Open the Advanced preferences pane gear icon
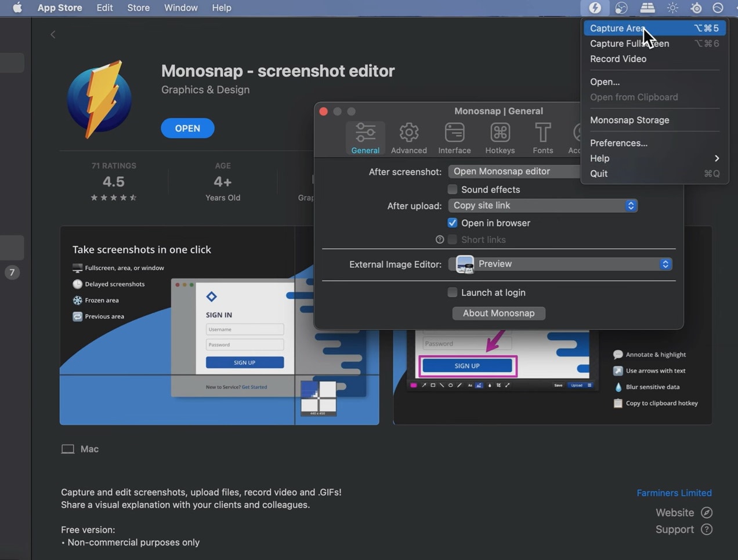The image size is (738, 560). point(408,133)
